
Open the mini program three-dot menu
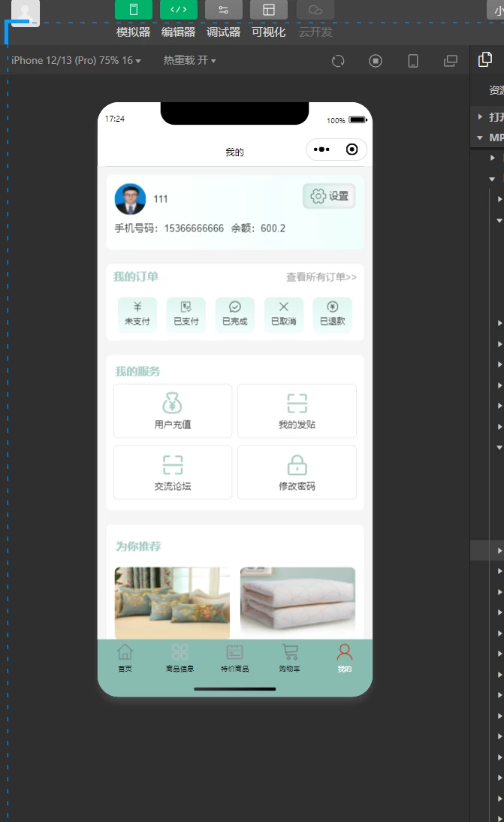pos(321,150)
